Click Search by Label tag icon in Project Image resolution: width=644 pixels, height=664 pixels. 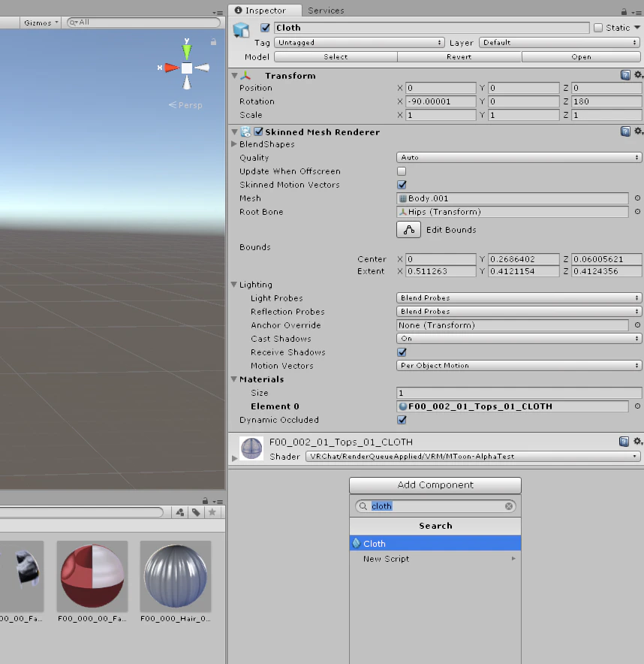click(x=196, y=512)
